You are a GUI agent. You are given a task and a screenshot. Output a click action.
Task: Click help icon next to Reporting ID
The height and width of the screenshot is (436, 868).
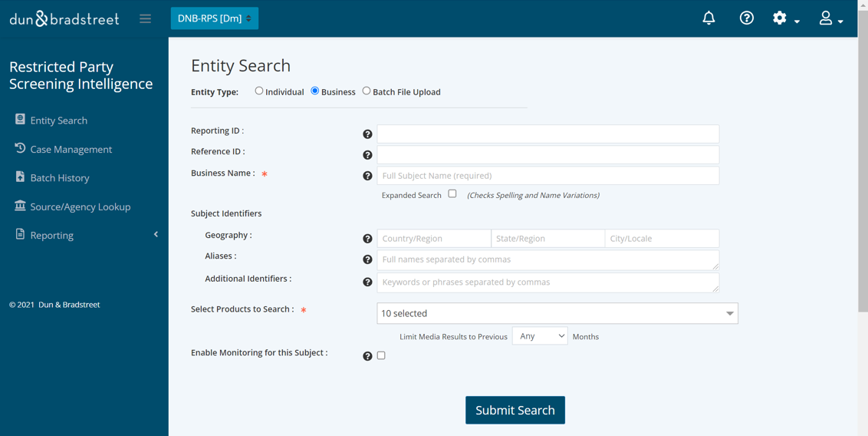click(x=367, y=134)
